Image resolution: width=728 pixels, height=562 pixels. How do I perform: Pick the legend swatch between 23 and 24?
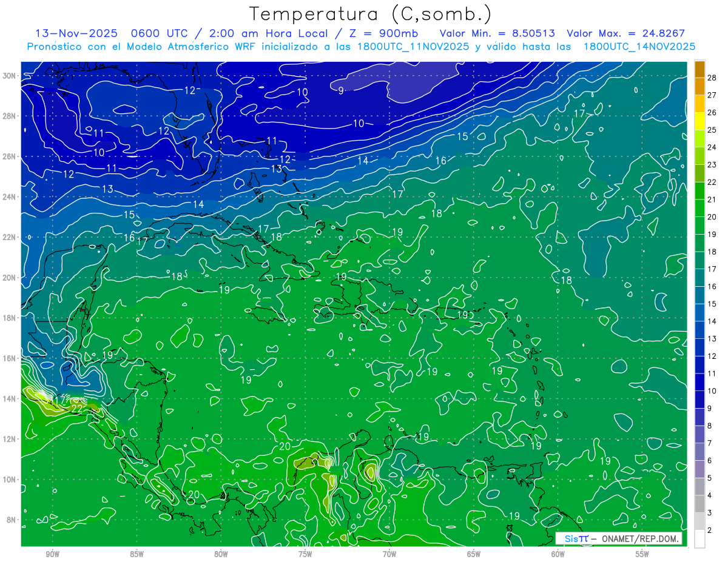click(x=699, y=156)
